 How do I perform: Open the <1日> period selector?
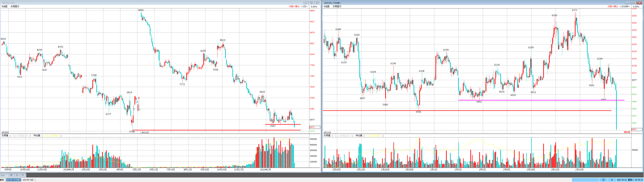point(304,7)
